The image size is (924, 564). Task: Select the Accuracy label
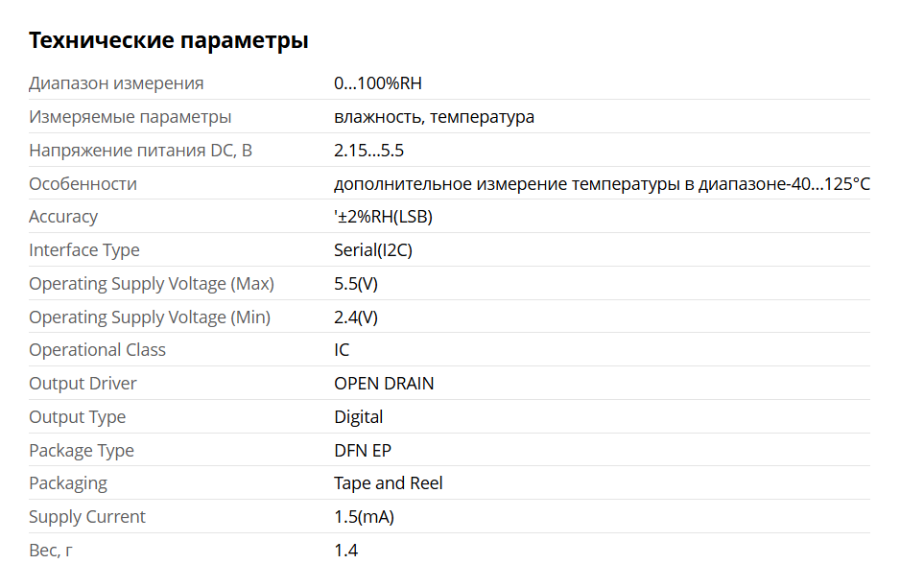point(63,217)
